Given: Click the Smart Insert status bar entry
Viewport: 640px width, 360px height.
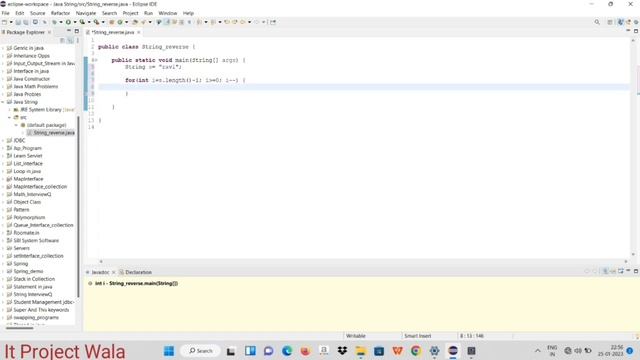Looking at the screenshot, I should (x=418, y=336).
